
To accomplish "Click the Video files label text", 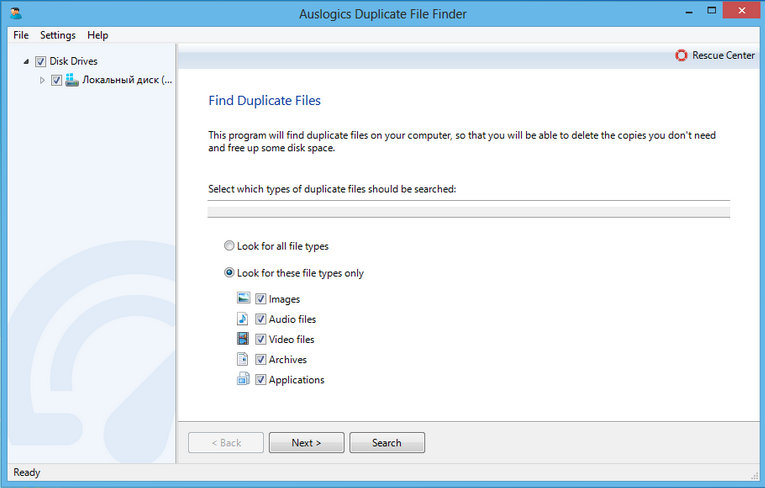I will [291, 339].
